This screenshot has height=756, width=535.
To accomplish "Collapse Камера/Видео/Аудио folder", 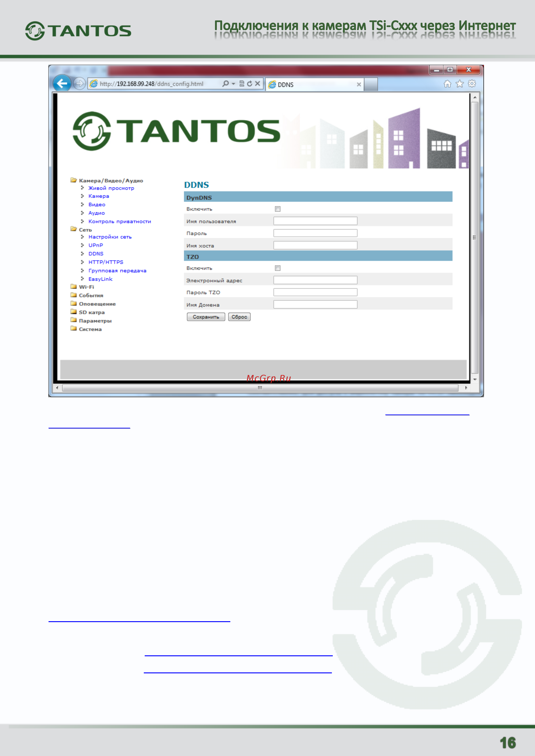I will [x=73, y=180].
